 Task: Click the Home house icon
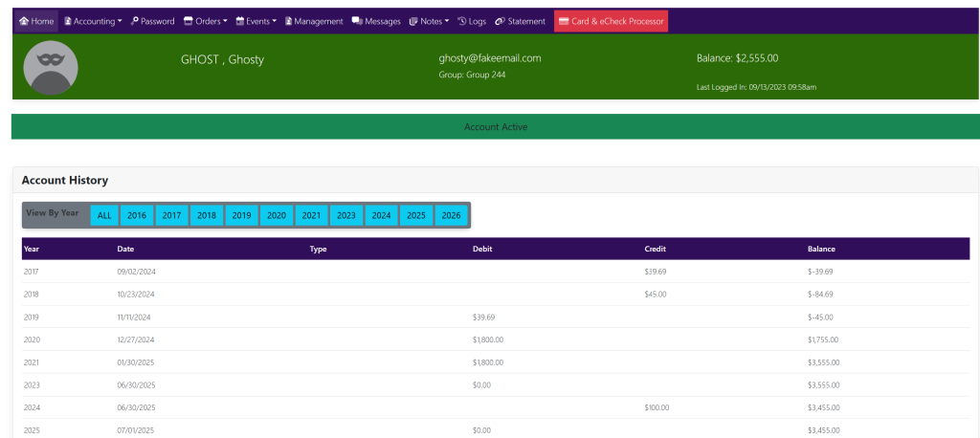24,21
